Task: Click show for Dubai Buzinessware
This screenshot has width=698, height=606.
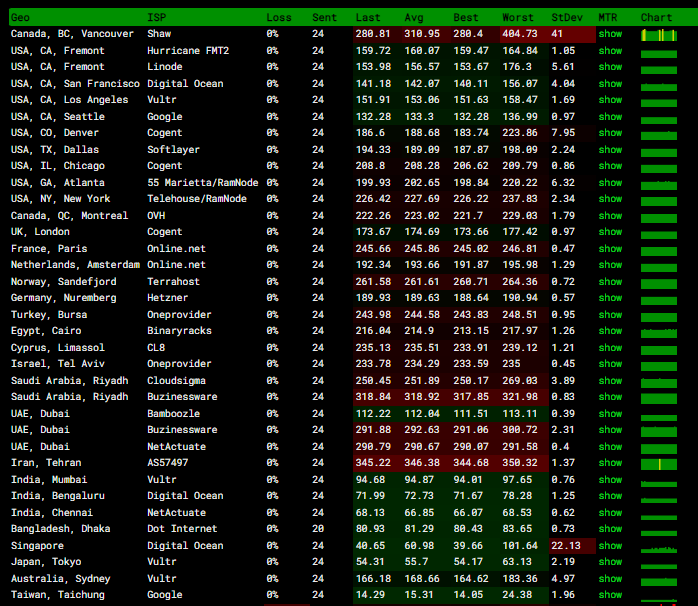Action: click(x=610, y=429)
